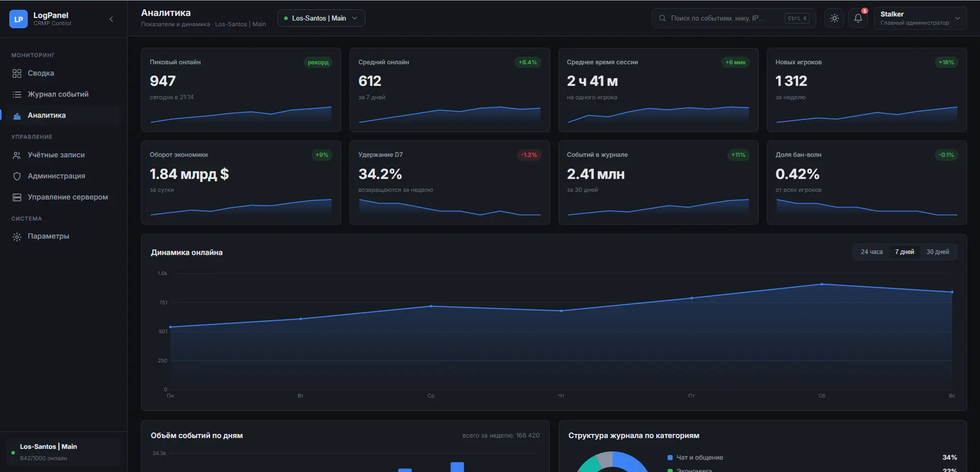Click the peak online value 947
Viewport: 980px width, 472px height.
[x=163, y=81]
